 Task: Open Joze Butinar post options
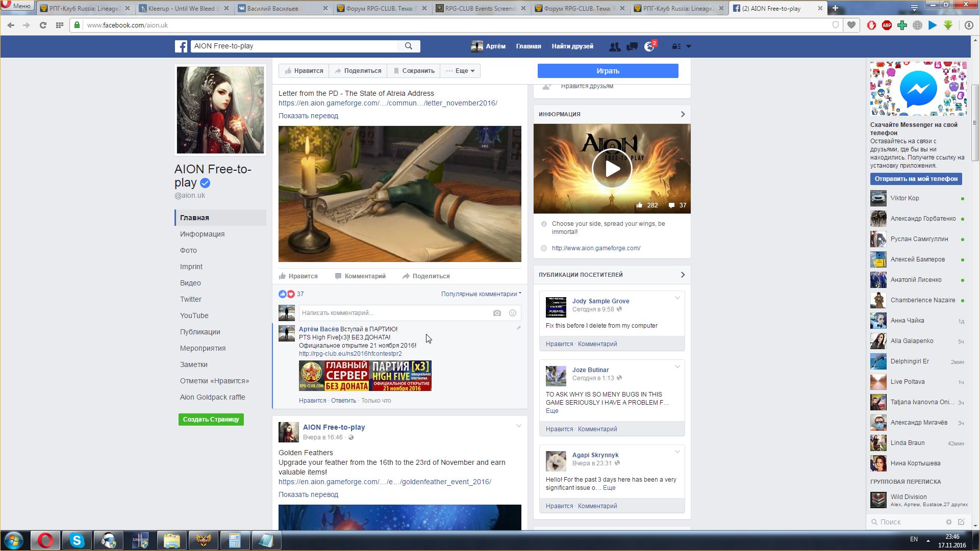[x=677, y=367]
